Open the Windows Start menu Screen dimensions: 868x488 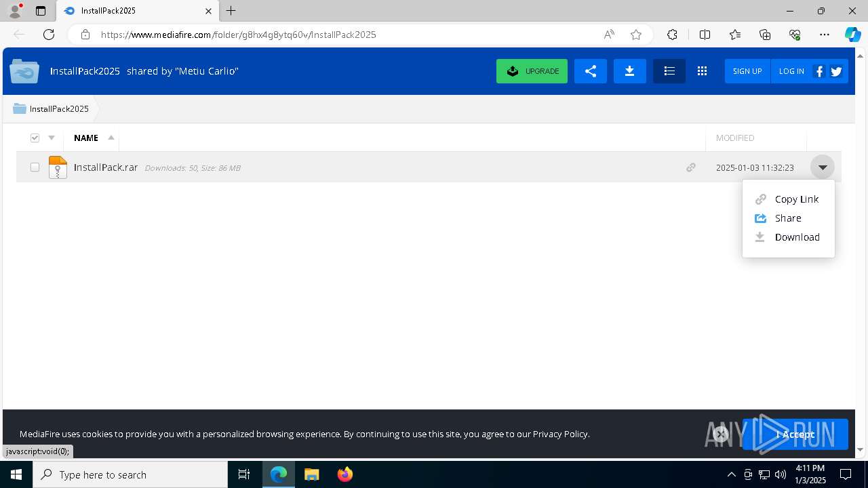[16, 474]
